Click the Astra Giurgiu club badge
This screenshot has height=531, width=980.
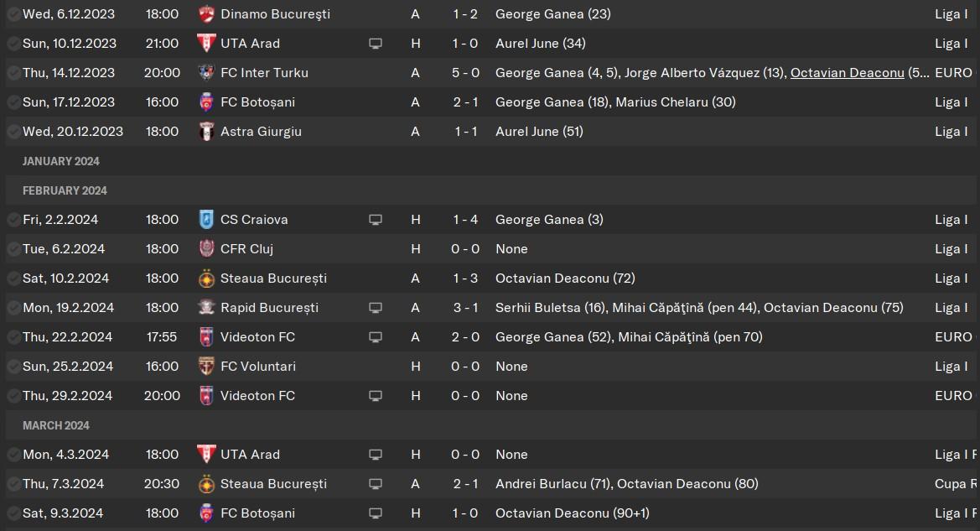(206, 132)
